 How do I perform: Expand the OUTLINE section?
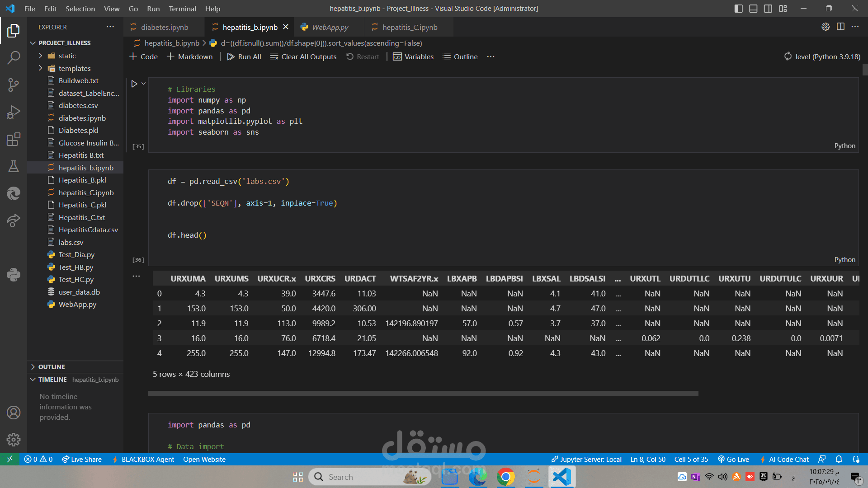click(52, 367)
